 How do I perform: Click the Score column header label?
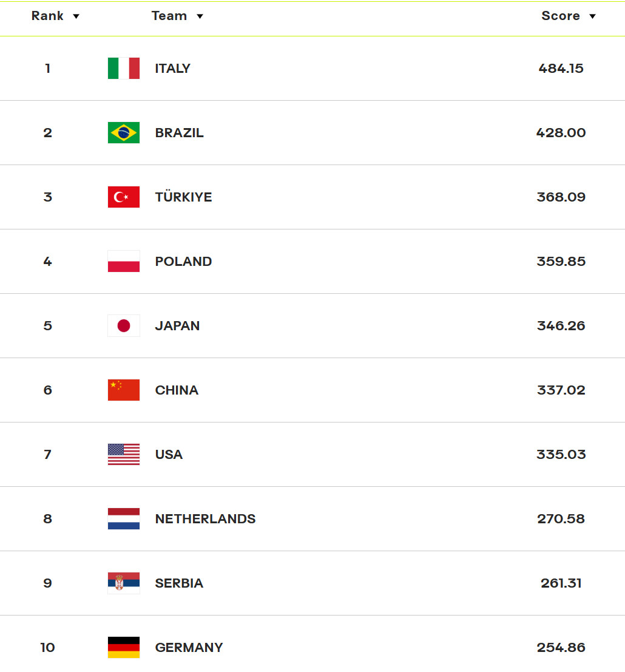560,16
